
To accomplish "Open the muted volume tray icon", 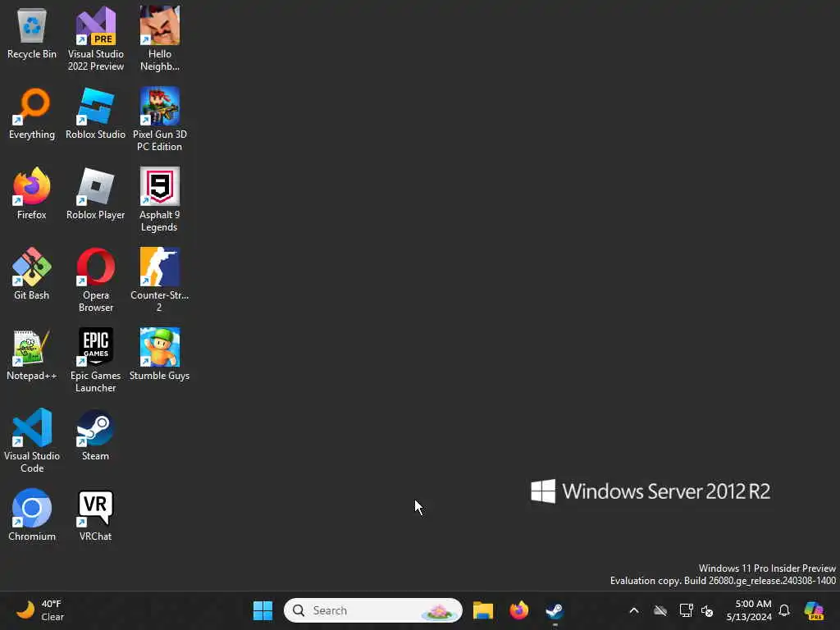I will coord(707,610).
